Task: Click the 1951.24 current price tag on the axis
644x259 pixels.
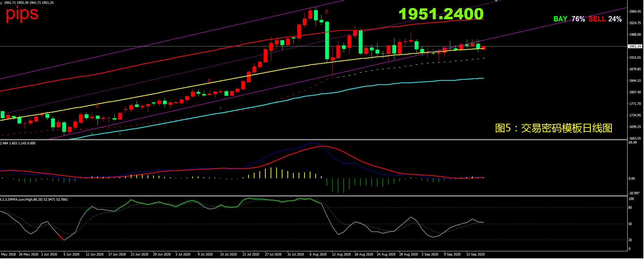Action: [635, 46]
